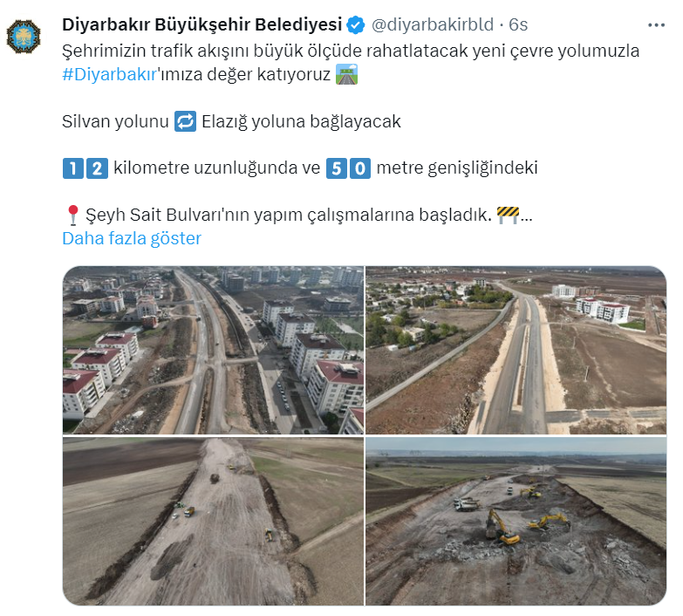Click the keycap number 2 emoji
Screen dimensions: 683x616
click(x=97, y=168)
